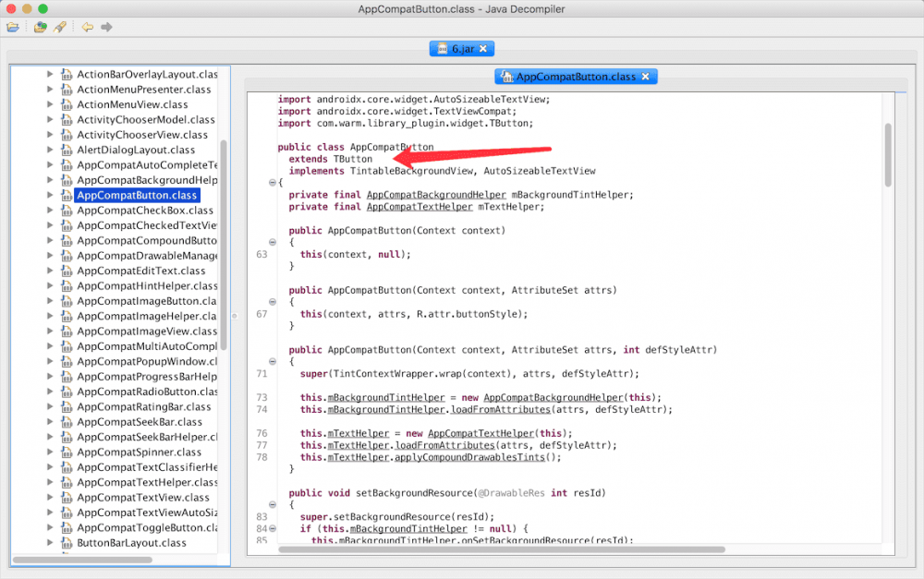Click class file icon of AppCompatSeekBar.class
This screenshot has width=924, height=579.
67,422
